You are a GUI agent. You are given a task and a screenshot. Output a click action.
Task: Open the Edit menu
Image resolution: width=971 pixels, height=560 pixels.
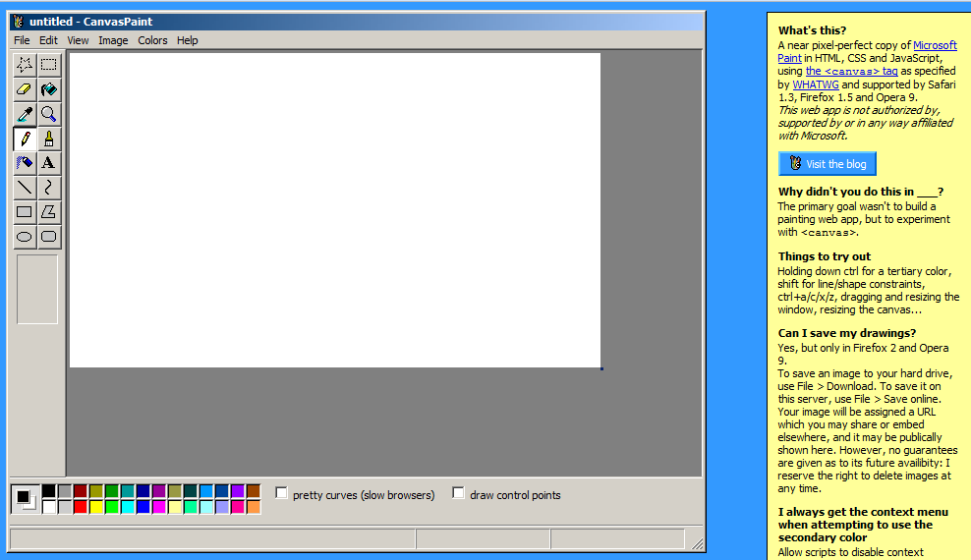click(x=48, y=40)
